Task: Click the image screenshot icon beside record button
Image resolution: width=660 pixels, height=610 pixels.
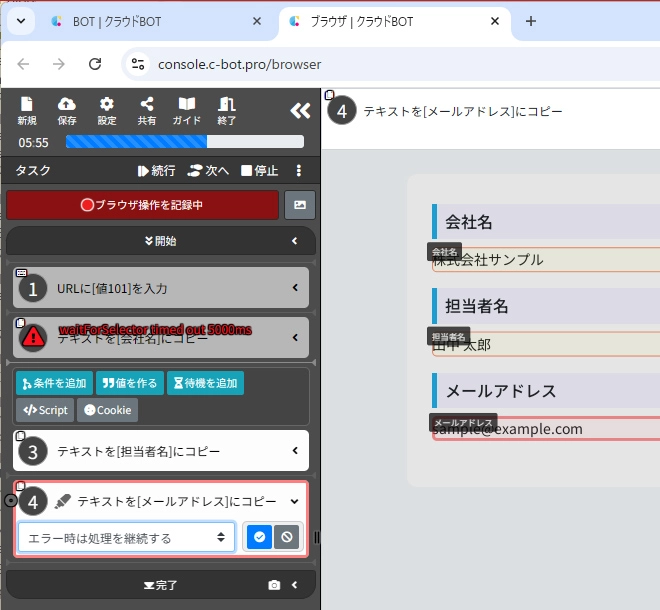Action: point(300,205)
